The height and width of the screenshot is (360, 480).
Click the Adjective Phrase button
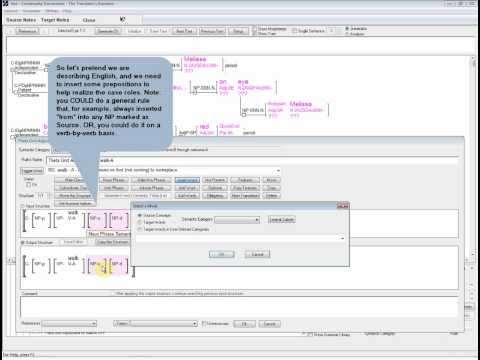[x=152, y=180]
